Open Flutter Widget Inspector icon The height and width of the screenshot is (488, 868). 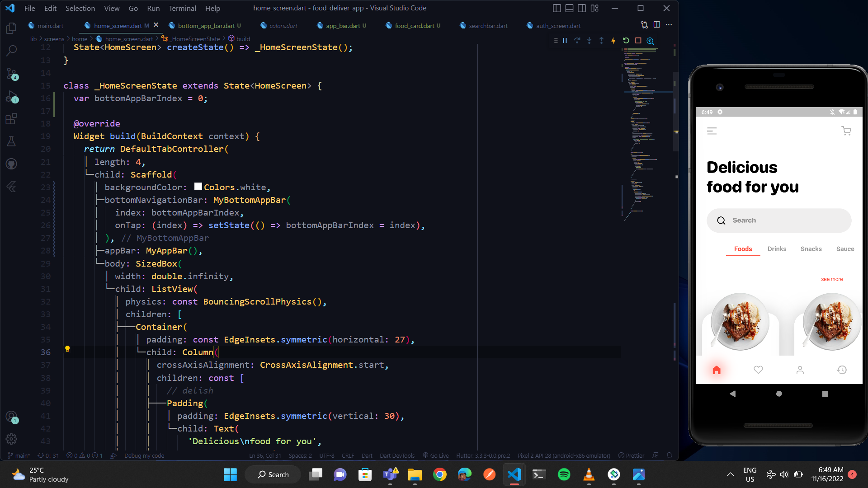click(650, 41)
